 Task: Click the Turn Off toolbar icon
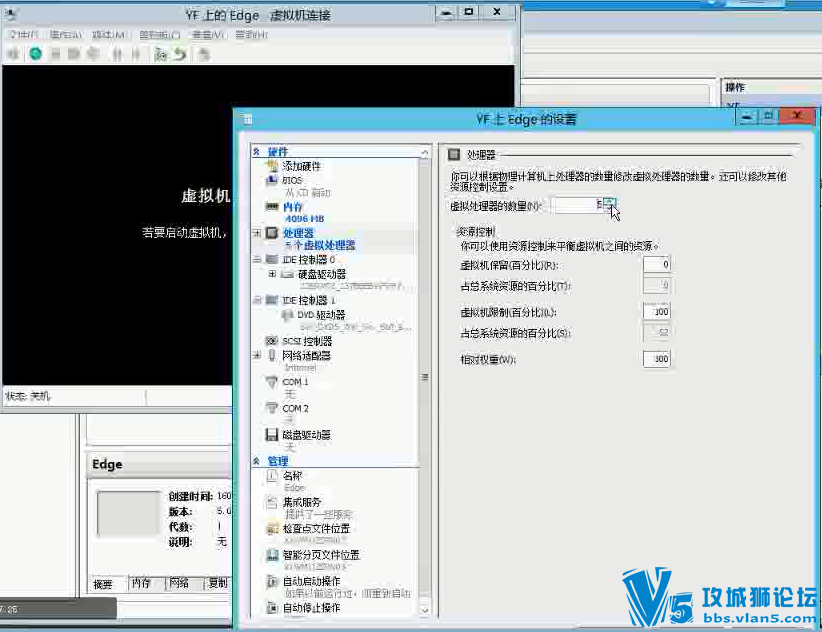click(56, 53)
